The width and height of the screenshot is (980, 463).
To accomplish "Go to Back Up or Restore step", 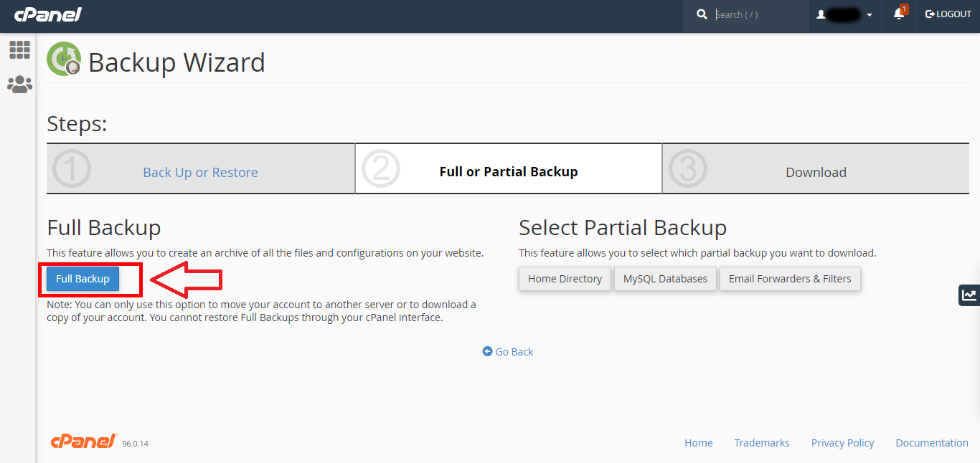I will pos(200,172).
